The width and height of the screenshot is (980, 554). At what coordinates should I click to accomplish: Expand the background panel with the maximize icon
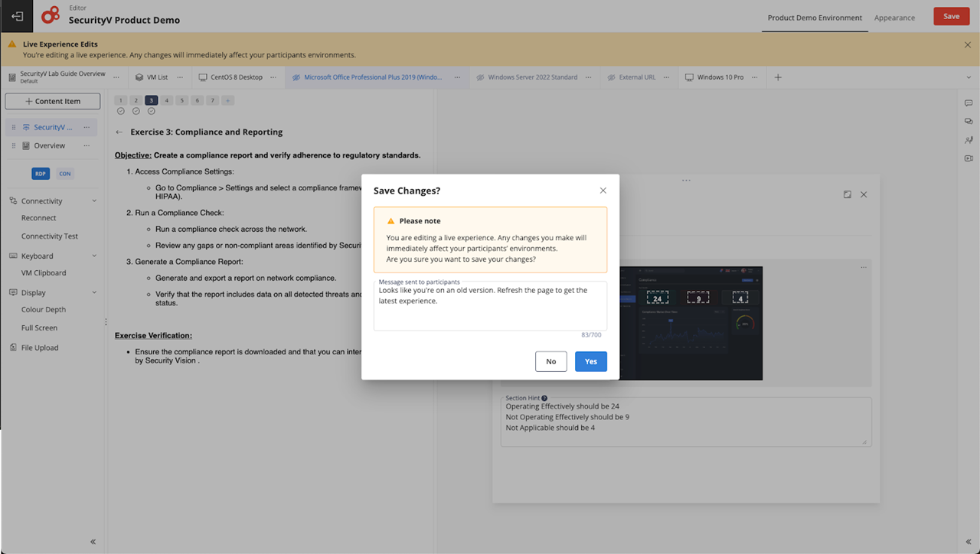coord(847,195)
